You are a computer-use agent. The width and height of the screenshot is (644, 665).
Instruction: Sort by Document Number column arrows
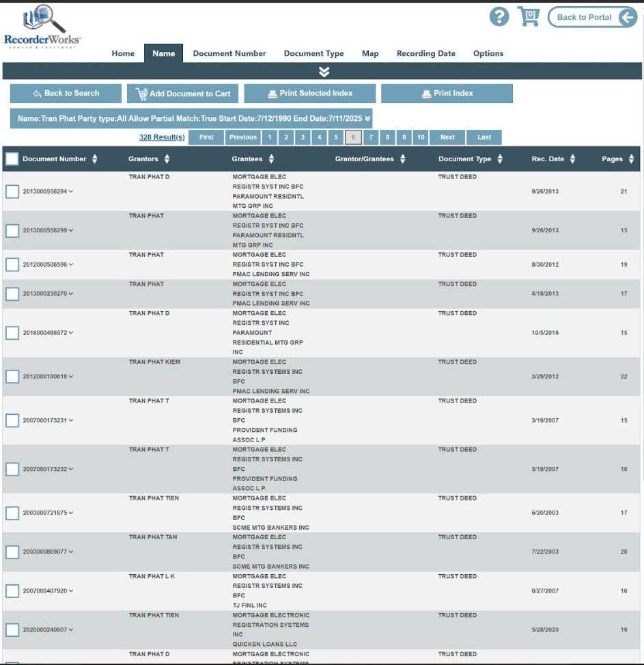click(x=95, y=159)
